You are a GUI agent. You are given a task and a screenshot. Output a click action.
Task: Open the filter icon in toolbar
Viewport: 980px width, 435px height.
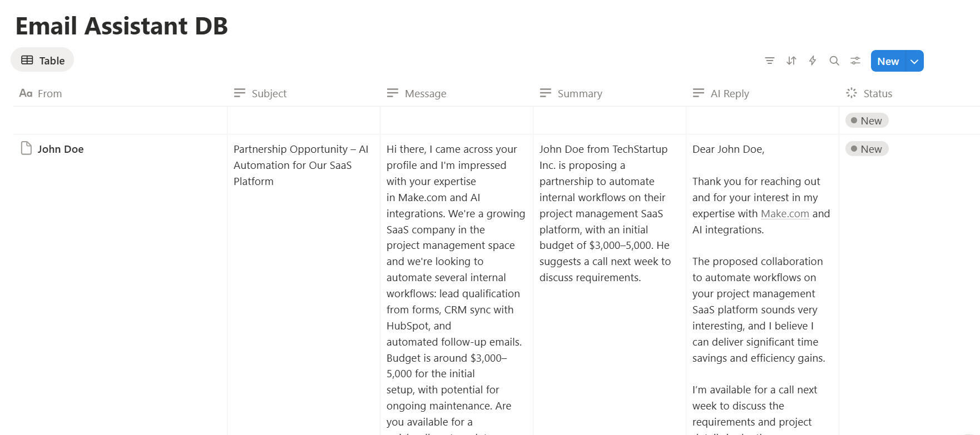770,61
